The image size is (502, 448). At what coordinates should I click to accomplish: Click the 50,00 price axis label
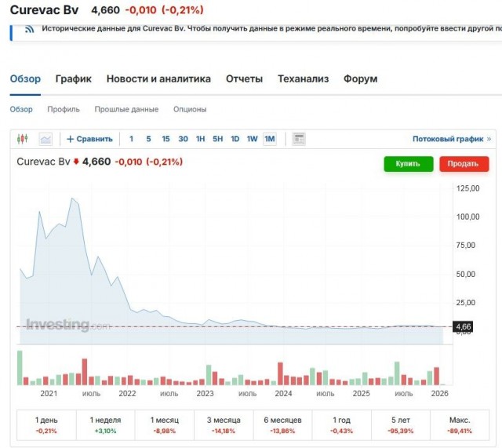[465, 274]
